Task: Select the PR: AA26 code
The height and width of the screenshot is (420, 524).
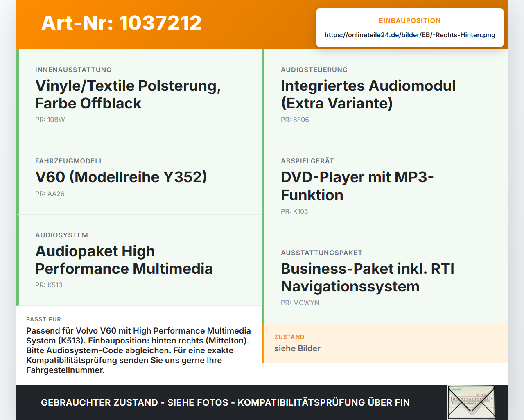Action: pyautogui.click(x=50, y=194)
